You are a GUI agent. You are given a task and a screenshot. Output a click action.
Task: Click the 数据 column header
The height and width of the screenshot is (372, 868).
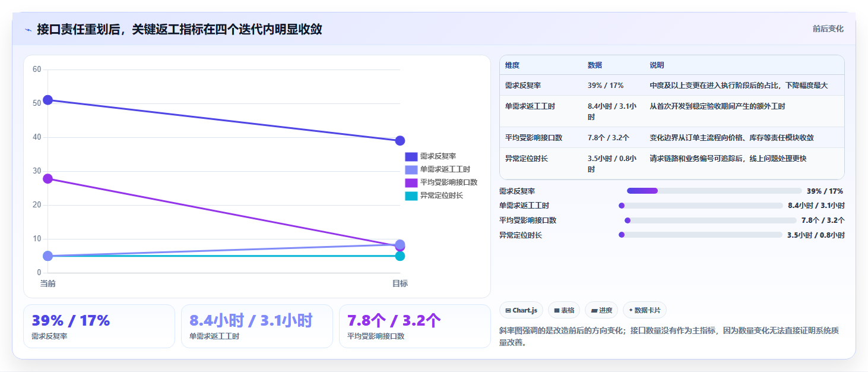(595, 65)
